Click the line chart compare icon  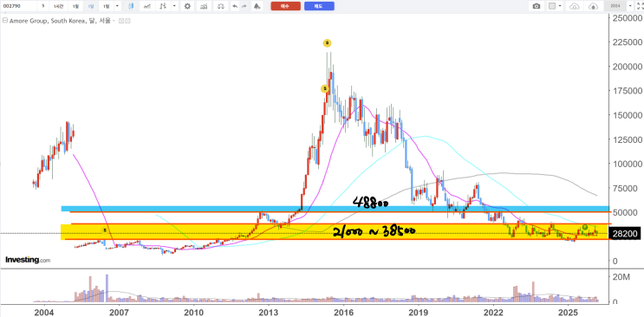pos(147,6)
